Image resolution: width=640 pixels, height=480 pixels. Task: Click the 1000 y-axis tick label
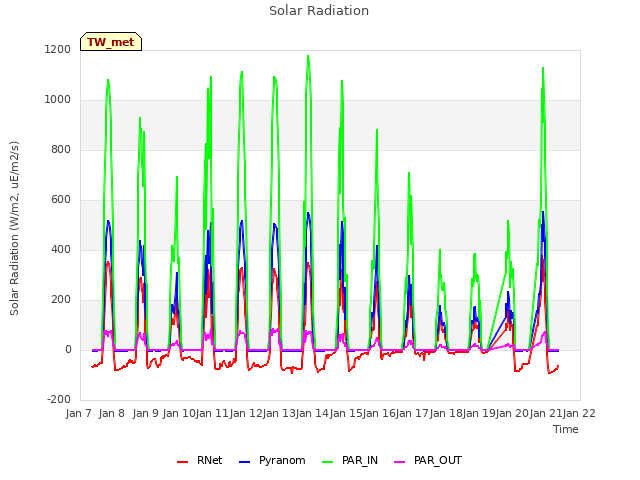click(x=58, y=100)
